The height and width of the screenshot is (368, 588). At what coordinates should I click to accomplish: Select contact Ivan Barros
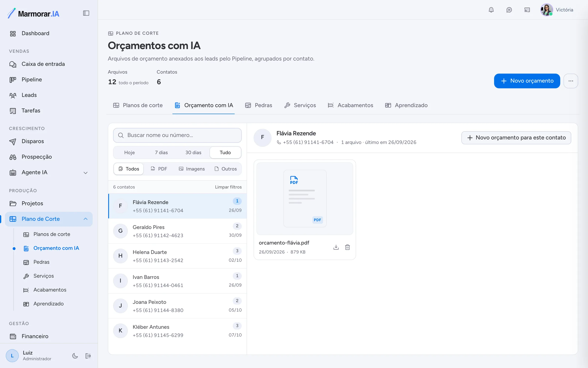[177, 281]
